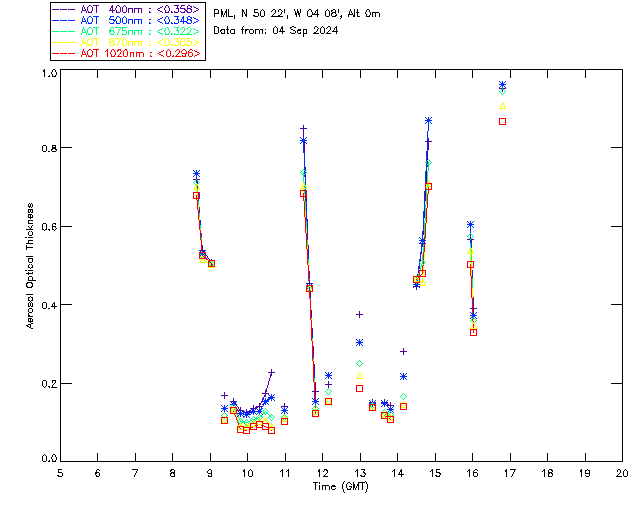Select the blue star marker near 17 GMT
Image resolution: width=640 pixels, height=512 pixels.
502,85
